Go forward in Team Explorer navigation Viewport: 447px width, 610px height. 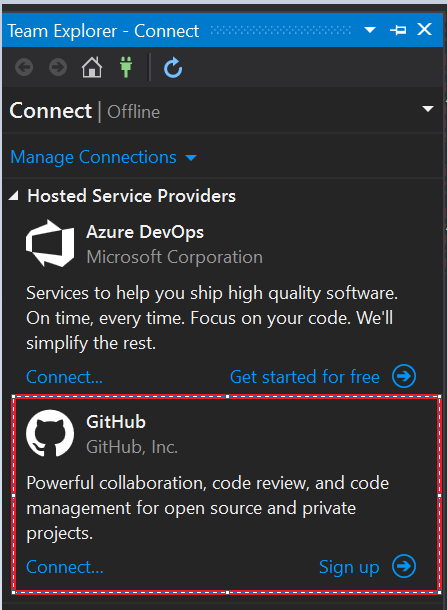58,67
